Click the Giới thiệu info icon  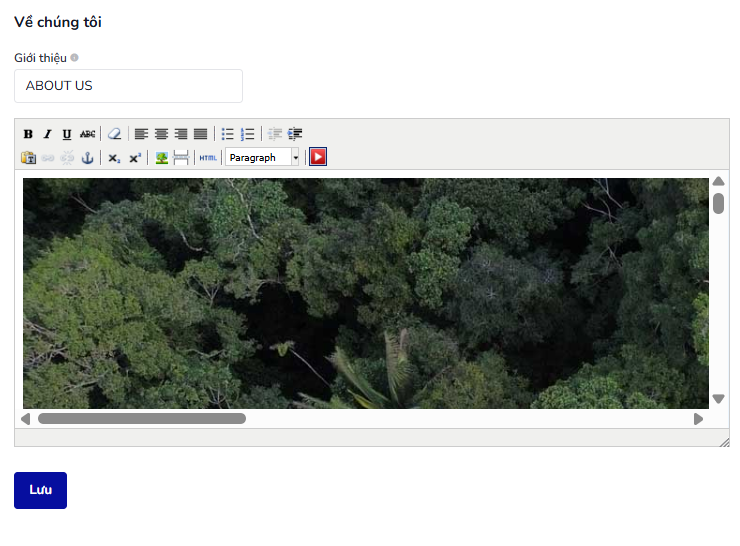click(75, 58)
